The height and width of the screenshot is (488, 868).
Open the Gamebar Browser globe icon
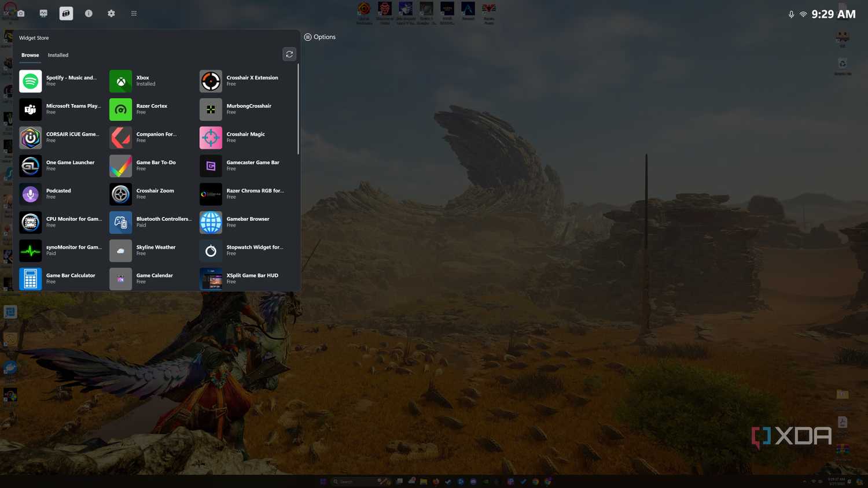tap(211, 222)
